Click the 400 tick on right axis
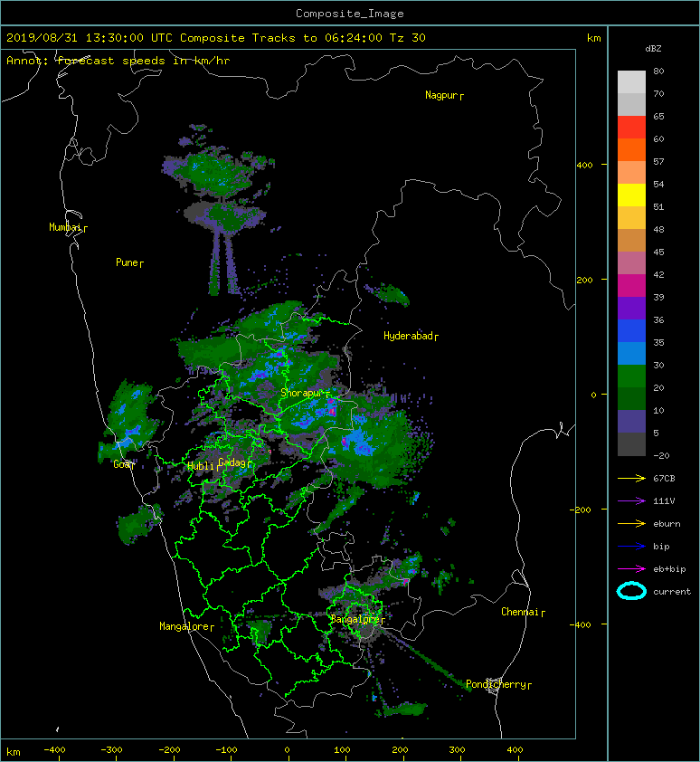This screenshot has width=700, height=762. click(584, 166)
